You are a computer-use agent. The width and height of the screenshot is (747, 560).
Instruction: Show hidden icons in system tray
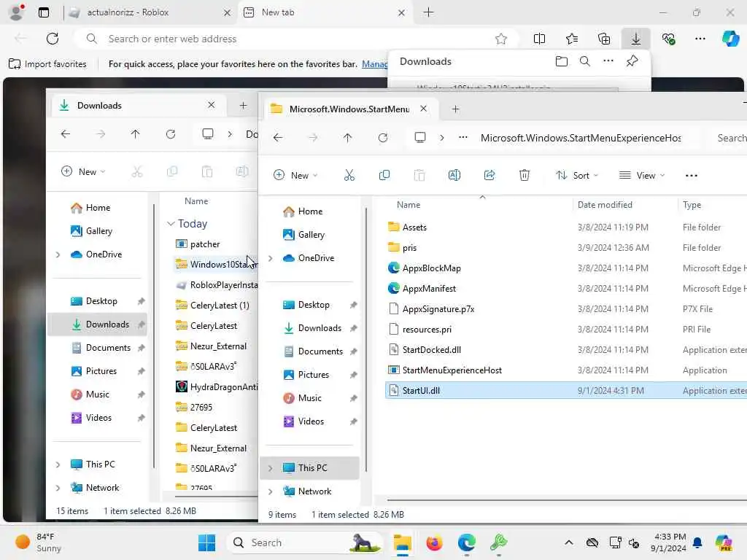coord(568,542)
